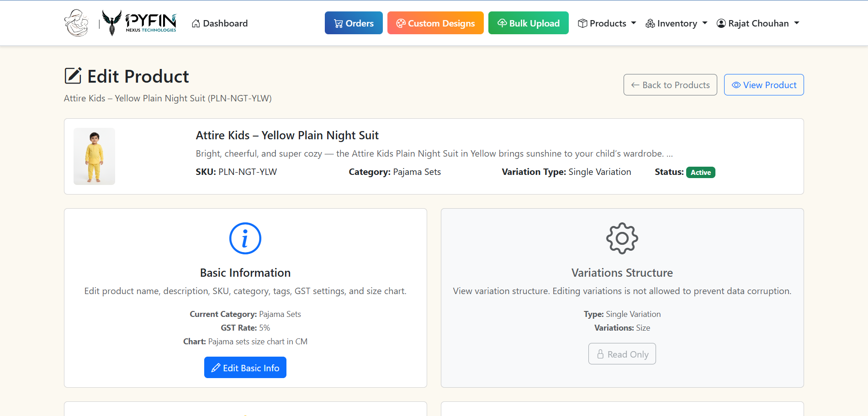This screenshot has height=416, width=868.
Task: Click the user avatar icon beside Rajat Chouhan
Action: coord(721,23)
